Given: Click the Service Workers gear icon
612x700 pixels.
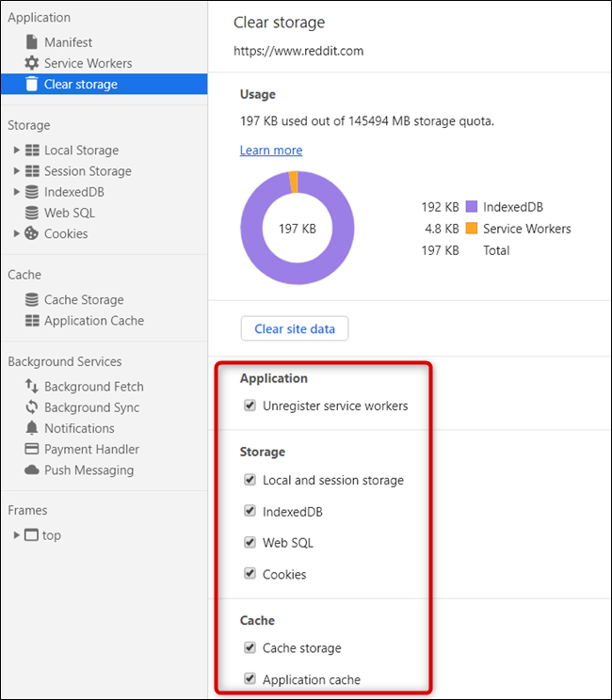Looking at the screenshot, I should point(32,63).
